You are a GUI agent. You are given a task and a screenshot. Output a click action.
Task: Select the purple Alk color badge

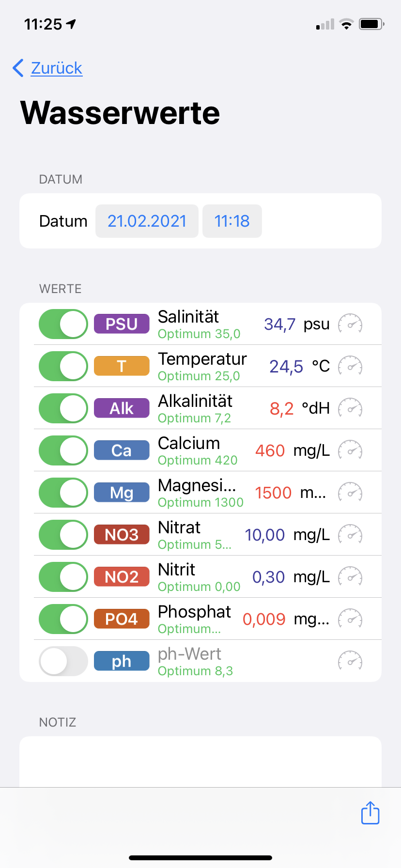(x=122, y=408)
